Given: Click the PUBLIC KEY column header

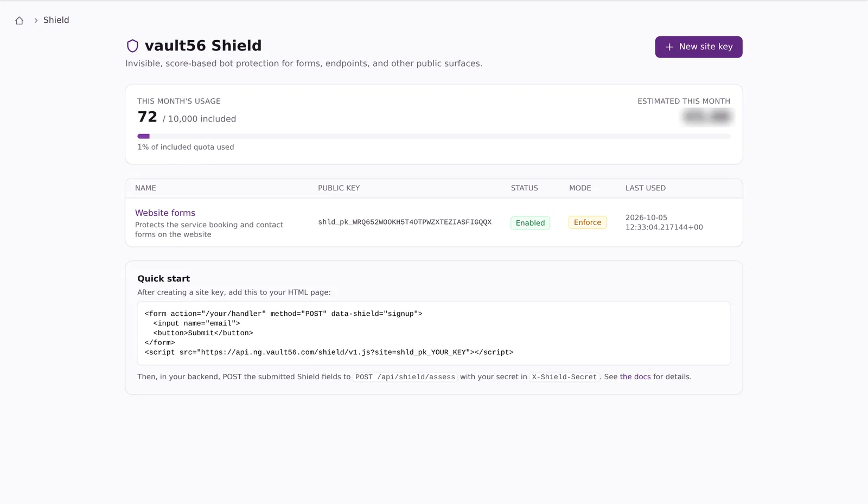Looking at the screenshot, I should pyautogui.click(x=339, y=188).
